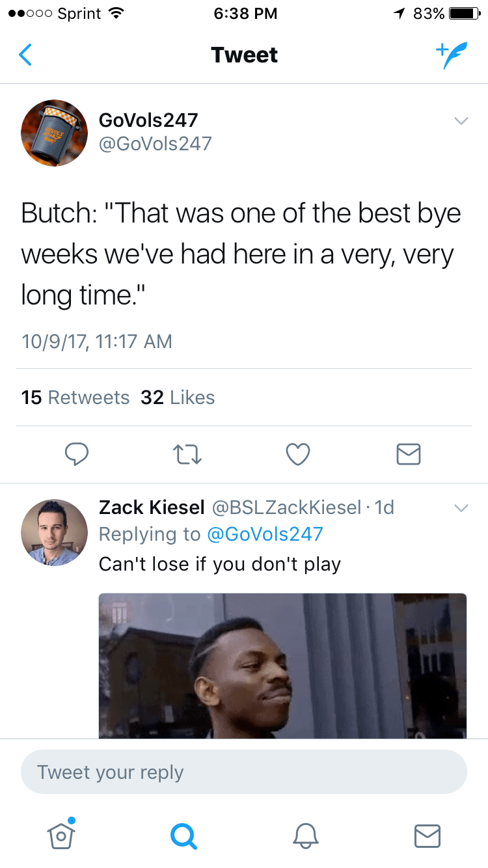Tap the back arrow icon
The image size is (488, 868).
tap(25, 55)
